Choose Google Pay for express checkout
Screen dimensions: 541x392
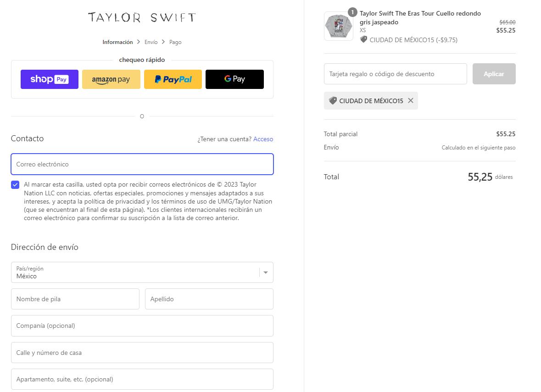[234, 79]
